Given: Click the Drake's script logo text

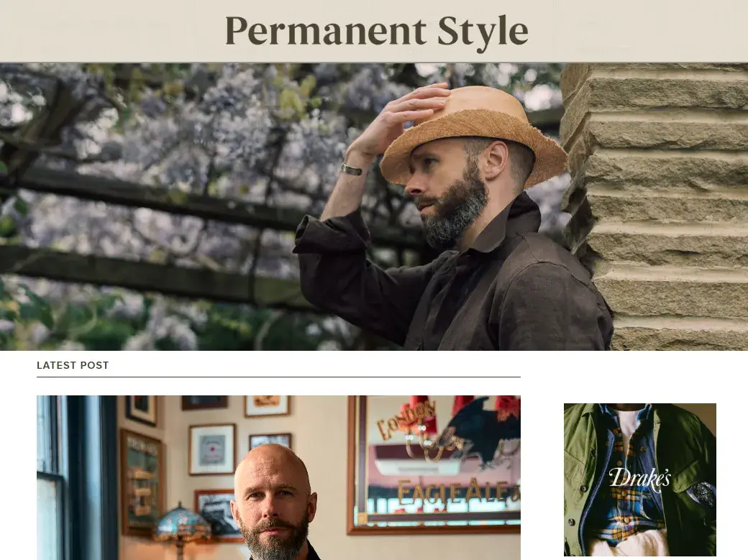Looking at the screenshot, I should pyautogui.click(x=639, y=479).
